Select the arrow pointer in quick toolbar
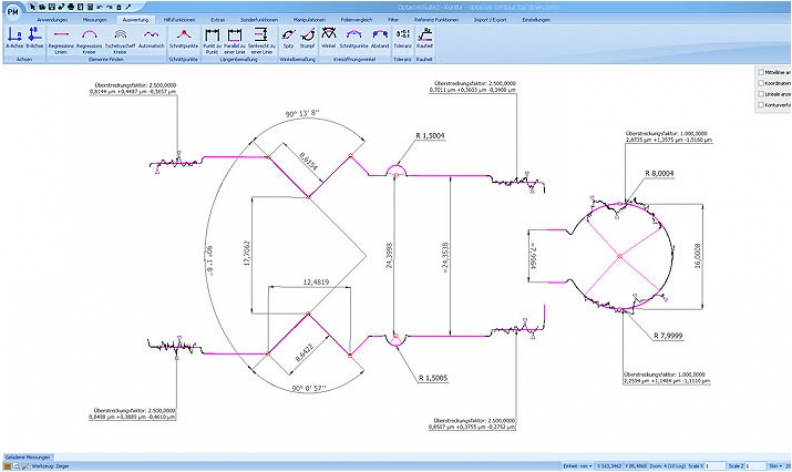The height and width of the screenshot is (472, 792). (32, 7)
